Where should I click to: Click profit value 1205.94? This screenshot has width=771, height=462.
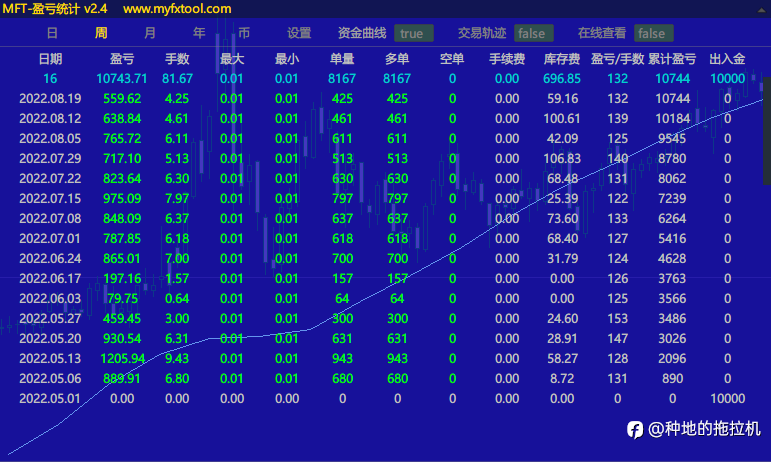pyautogui.click(x=122, y=359)
